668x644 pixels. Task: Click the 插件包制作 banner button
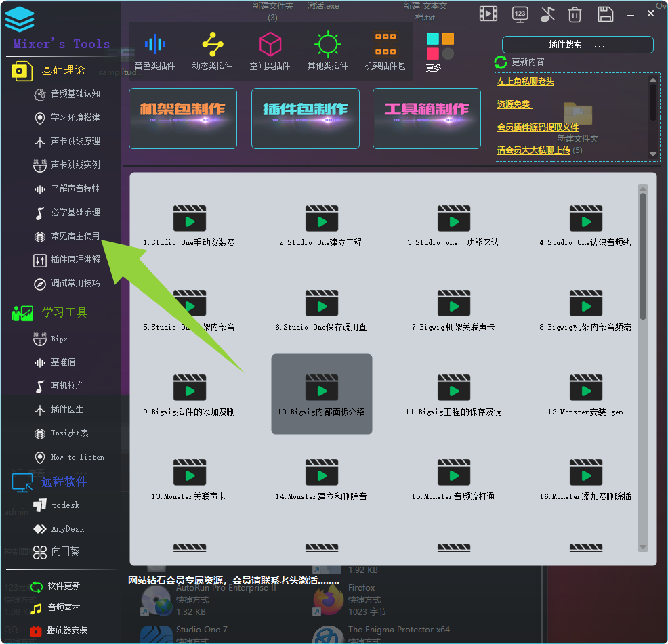[306, 119]
